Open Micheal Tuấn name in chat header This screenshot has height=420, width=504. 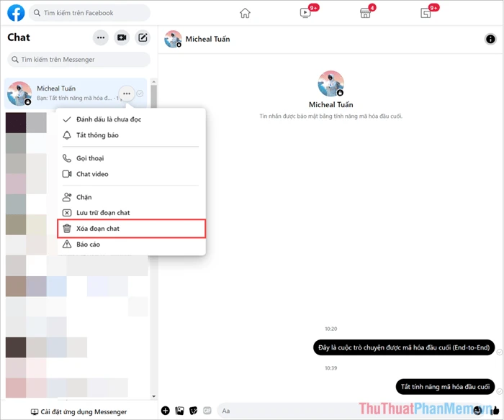coord(207,39)
